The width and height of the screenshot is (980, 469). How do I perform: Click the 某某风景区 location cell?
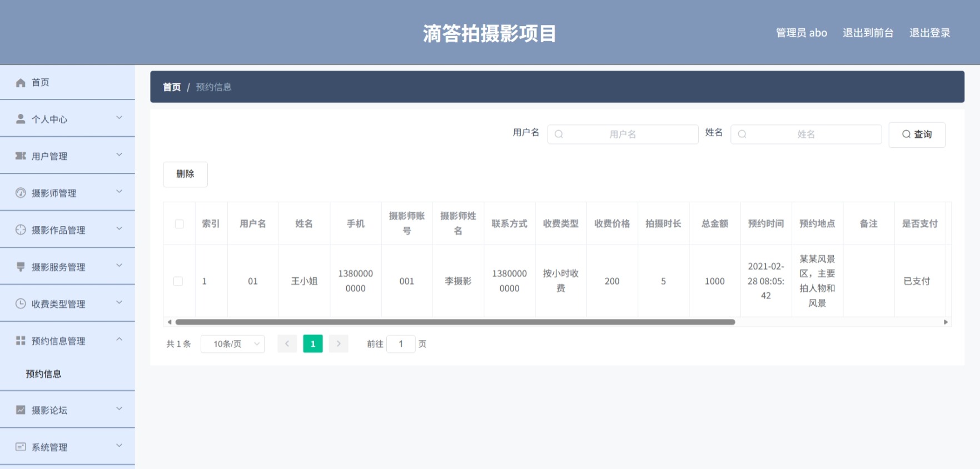[817, 281]
